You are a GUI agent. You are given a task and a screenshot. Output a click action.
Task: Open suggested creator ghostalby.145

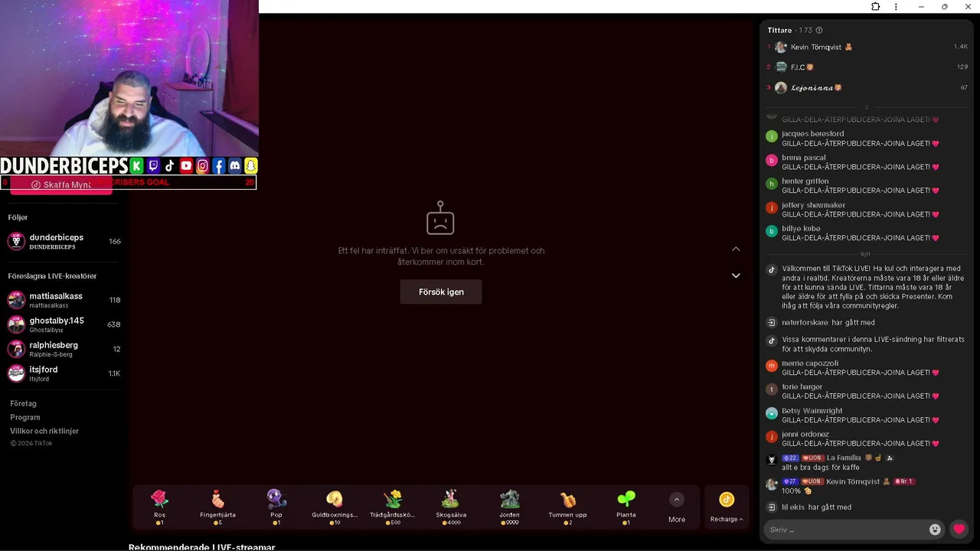click(64, 324)
